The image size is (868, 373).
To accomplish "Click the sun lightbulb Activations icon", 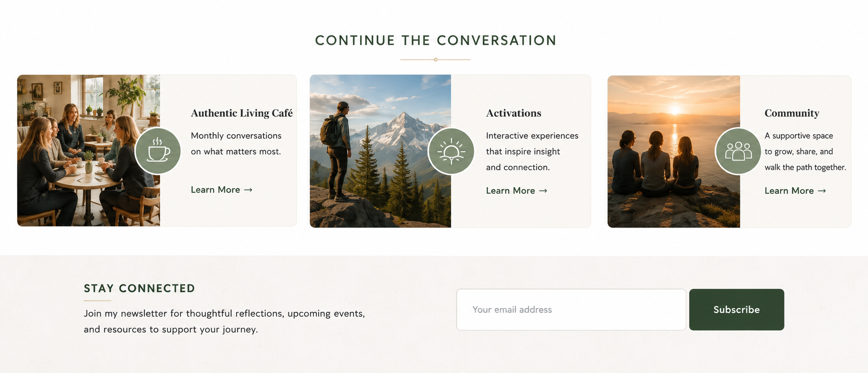I will (451, 151).
